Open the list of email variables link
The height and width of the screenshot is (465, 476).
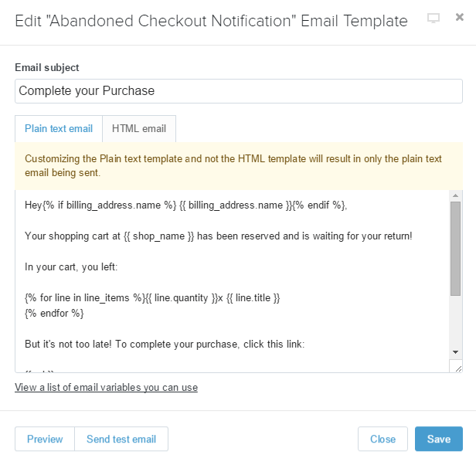[x=106, y=387]
